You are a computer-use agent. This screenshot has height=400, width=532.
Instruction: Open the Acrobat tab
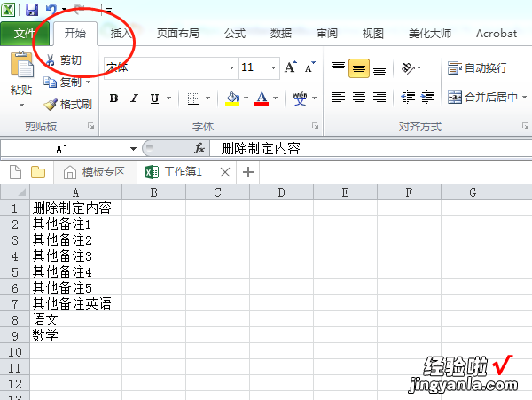tap(497, 33)
